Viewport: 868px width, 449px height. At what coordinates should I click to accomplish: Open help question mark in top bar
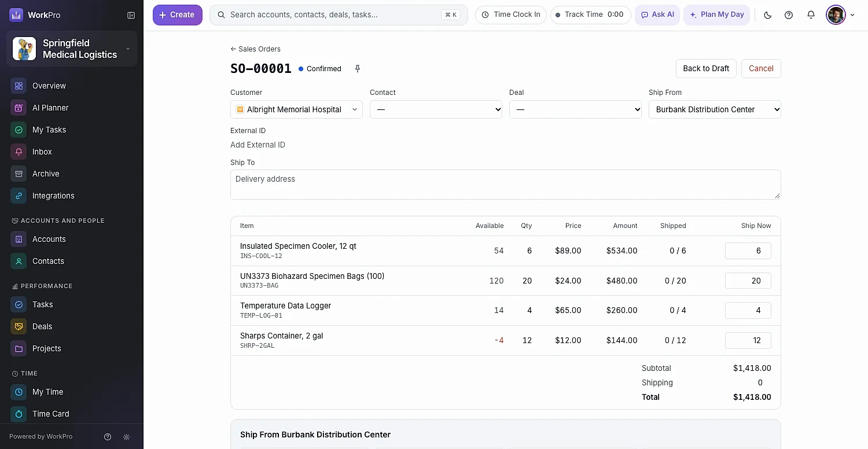(x=789, y=15)
